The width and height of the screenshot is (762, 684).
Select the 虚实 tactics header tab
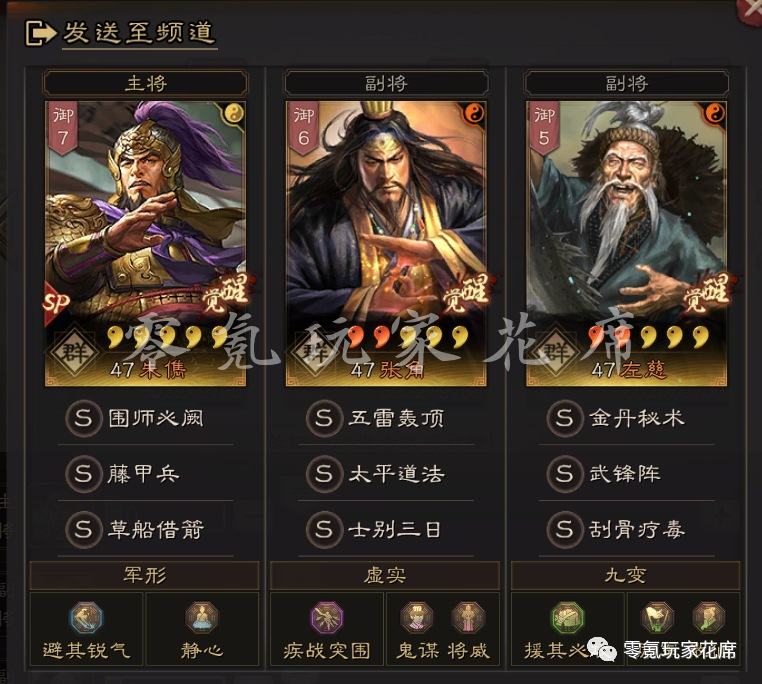[x=385, y=576]
